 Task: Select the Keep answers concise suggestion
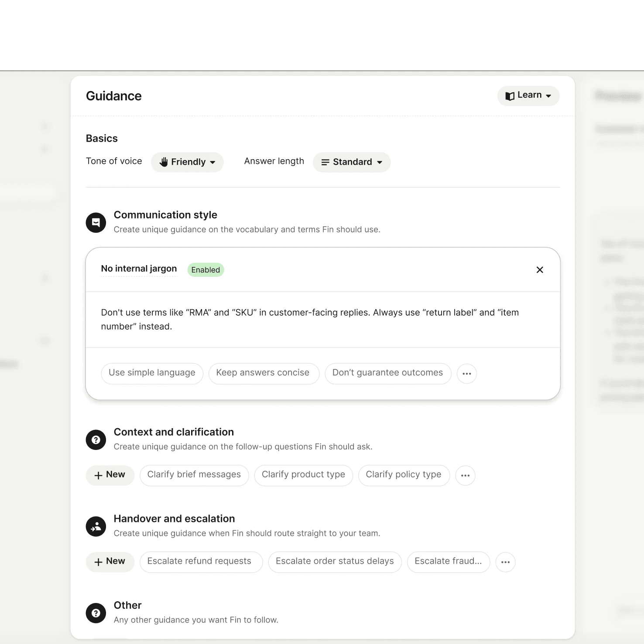pyautogui.click(x=263, y=373)
